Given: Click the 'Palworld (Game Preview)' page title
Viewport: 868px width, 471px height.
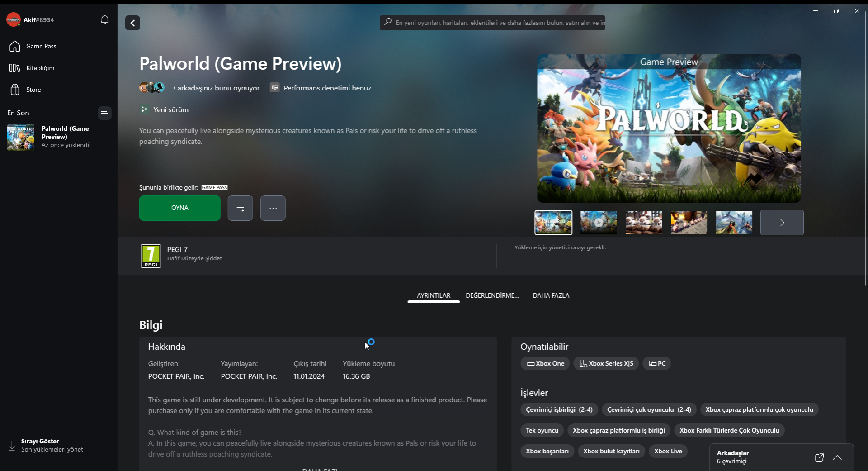Looking at the screenshot, I should [x=241, y=63].
